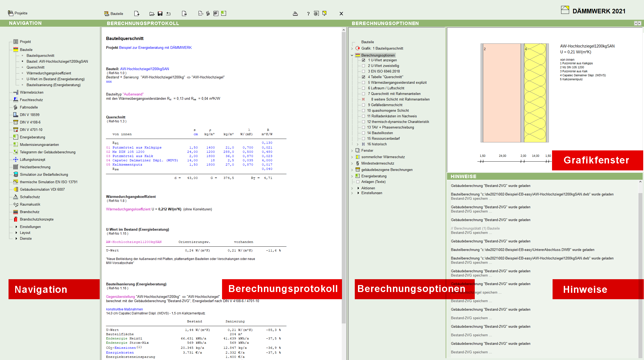
Task: Check 6 Luftraum / Luftschicht
Action: (x=363, y=88)
